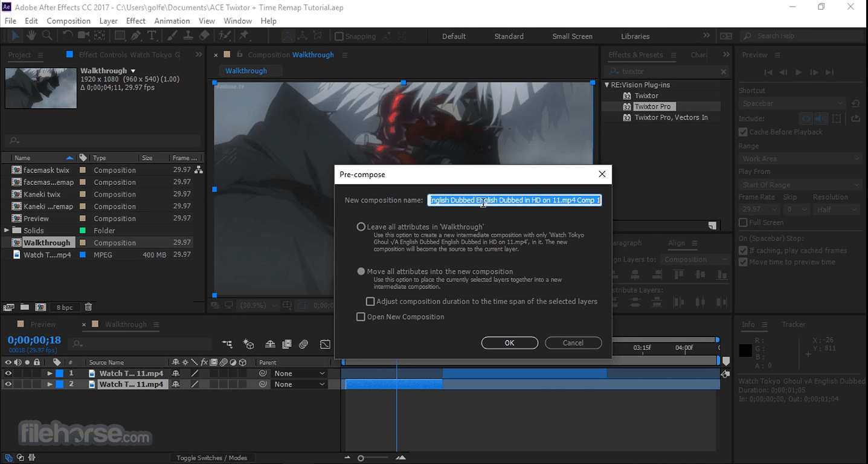868x464 pixels.
Task: Create a new composition from Project panel
Action: point(40,307)
